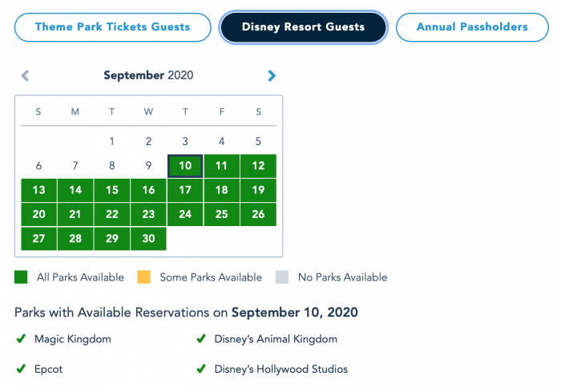Click the checkmark beside Disney's Hollywood Studios
The height and width of the screenshot is (392, 561).
201,369
